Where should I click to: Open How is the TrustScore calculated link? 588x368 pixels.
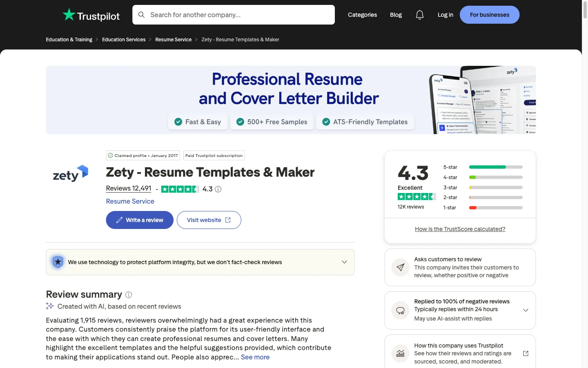click(x=460, y=229)
